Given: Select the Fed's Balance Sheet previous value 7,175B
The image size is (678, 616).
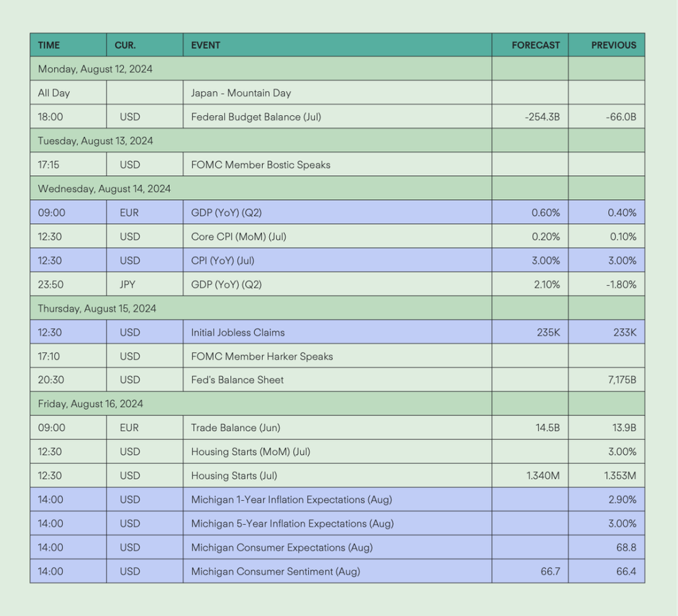Looking at the screenshot, I should point(622,380).
